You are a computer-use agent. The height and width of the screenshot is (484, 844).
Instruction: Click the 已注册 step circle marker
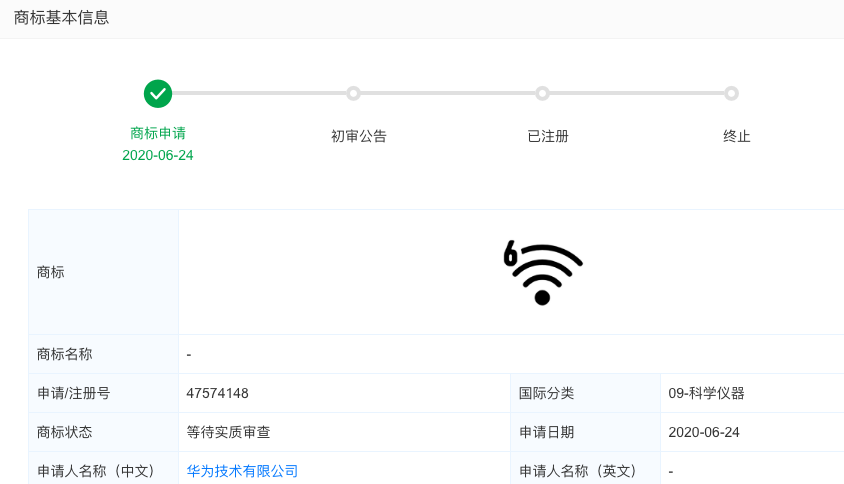pyautogui.click(x=542, y=94)
